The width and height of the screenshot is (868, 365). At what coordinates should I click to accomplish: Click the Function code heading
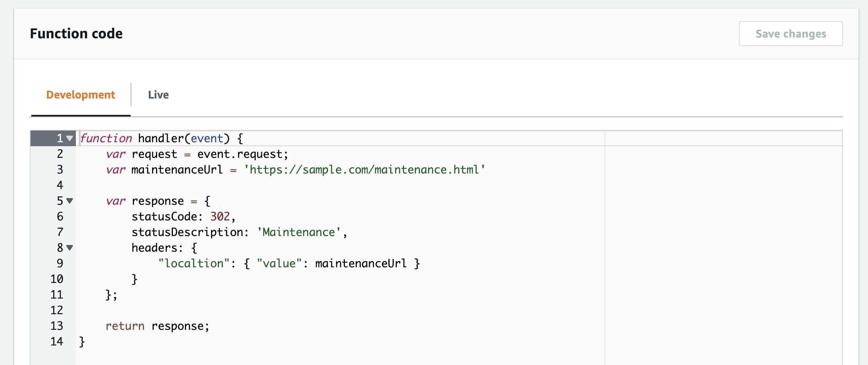77,34
